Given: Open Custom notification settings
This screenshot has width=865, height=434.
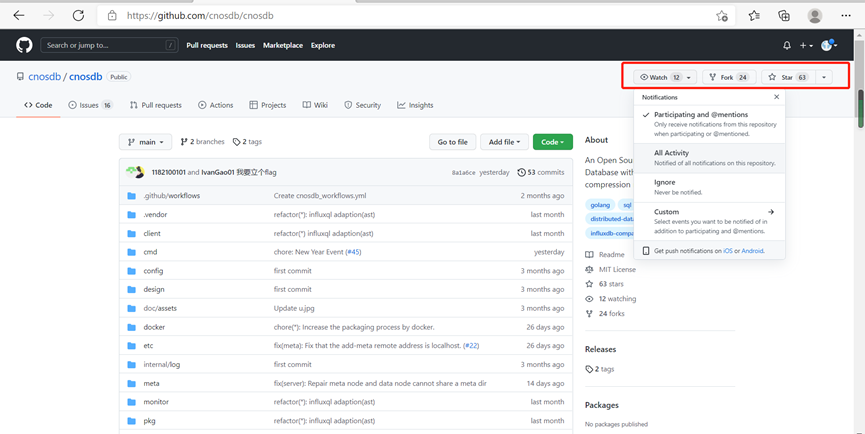Looking at the screenshot, I should click(x=709, y=222).
